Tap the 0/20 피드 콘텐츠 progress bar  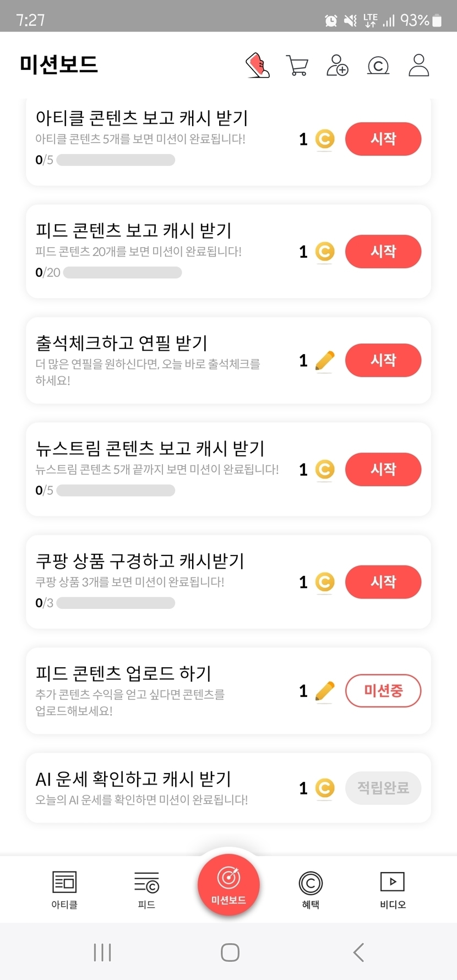[122, 273]
